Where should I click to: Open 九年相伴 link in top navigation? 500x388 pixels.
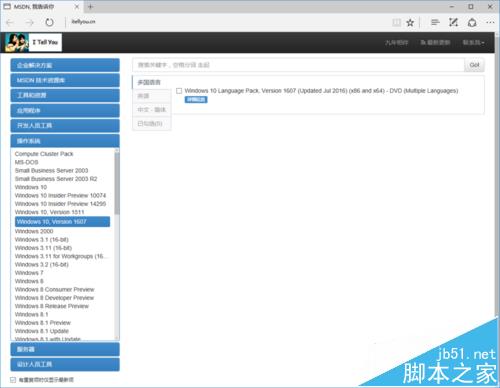click(x=396, y=43)
